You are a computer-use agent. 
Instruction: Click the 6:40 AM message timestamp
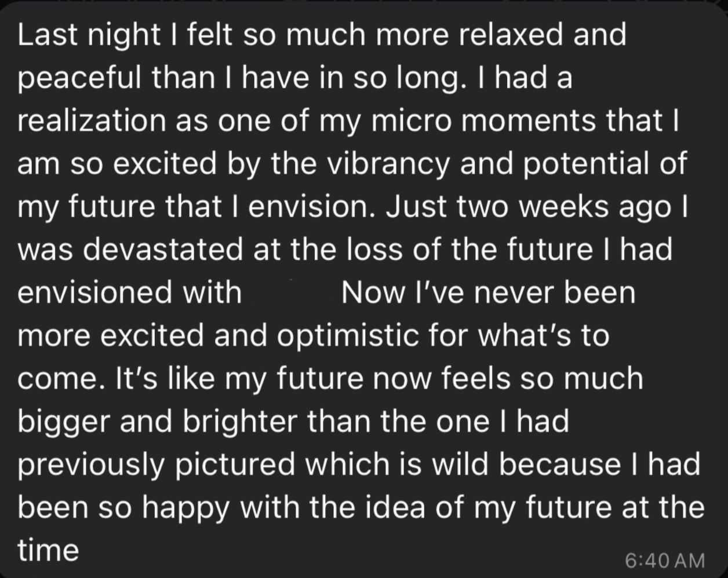(x=665, y=560)
